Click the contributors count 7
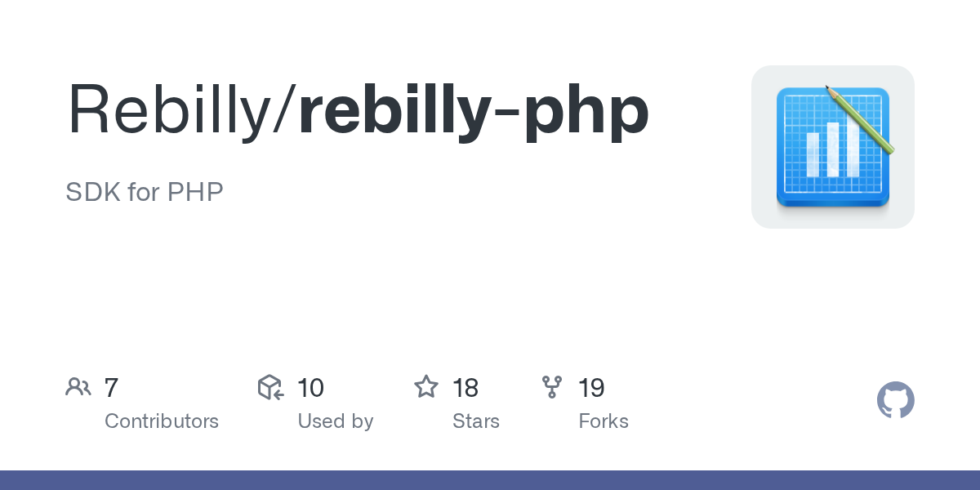 point(112,387)
